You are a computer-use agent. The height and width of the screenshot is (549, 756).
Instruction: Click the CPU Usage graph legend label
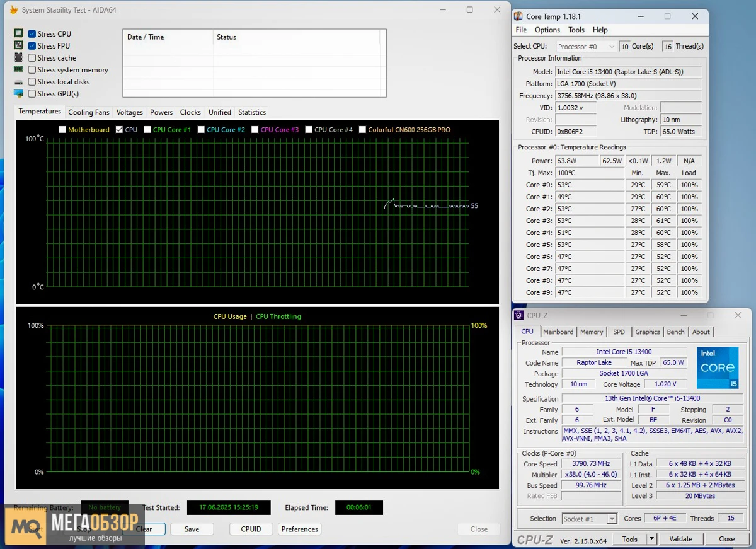[230, 316]
